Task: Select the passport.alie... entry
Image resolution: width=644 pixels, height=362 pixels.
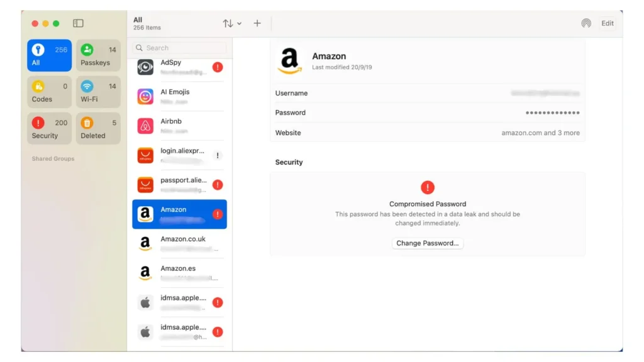Action: [x=179, y=185]
